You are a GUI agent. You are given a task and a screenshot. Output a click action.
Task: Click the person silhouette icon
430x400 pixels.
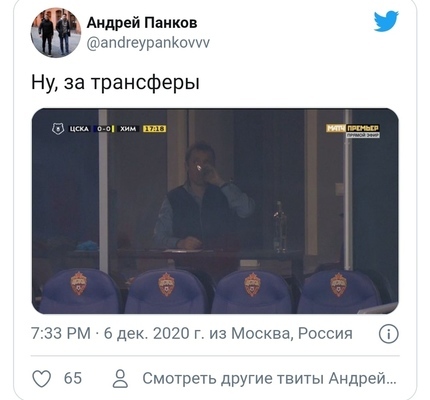coord(120,378)
